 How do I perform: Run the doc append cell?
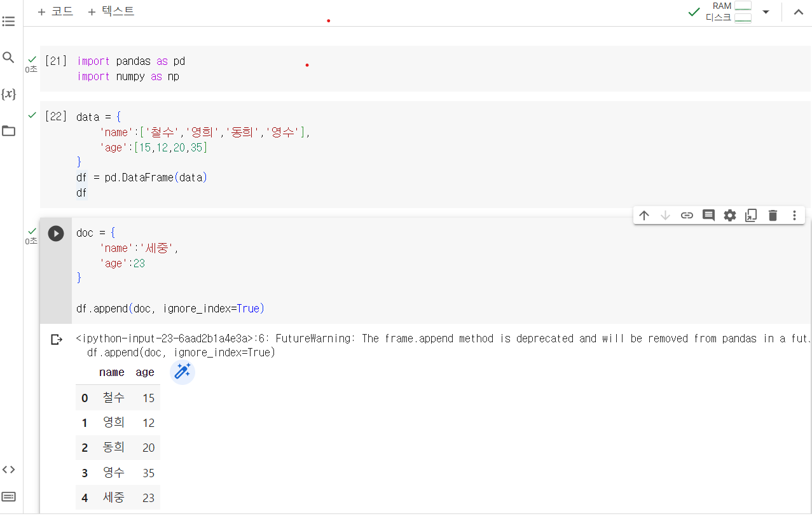pyautogui.click(x=56, y=234)
